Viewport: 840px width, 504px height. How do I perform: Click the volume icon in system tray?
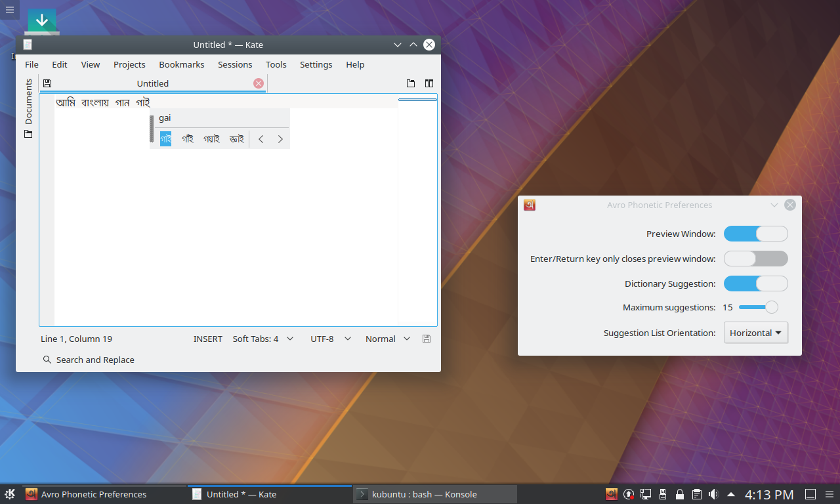point(713,494)
